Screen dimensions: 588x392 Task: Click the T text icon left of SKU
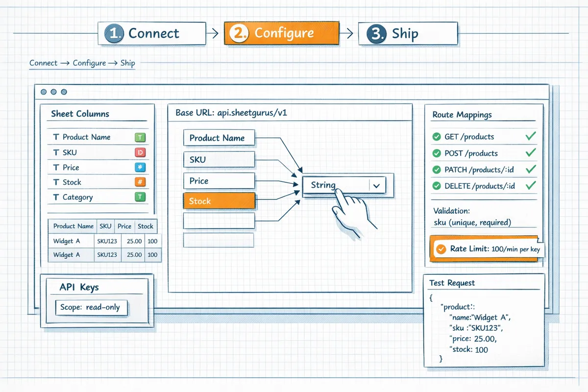click(x=55, y=152)
